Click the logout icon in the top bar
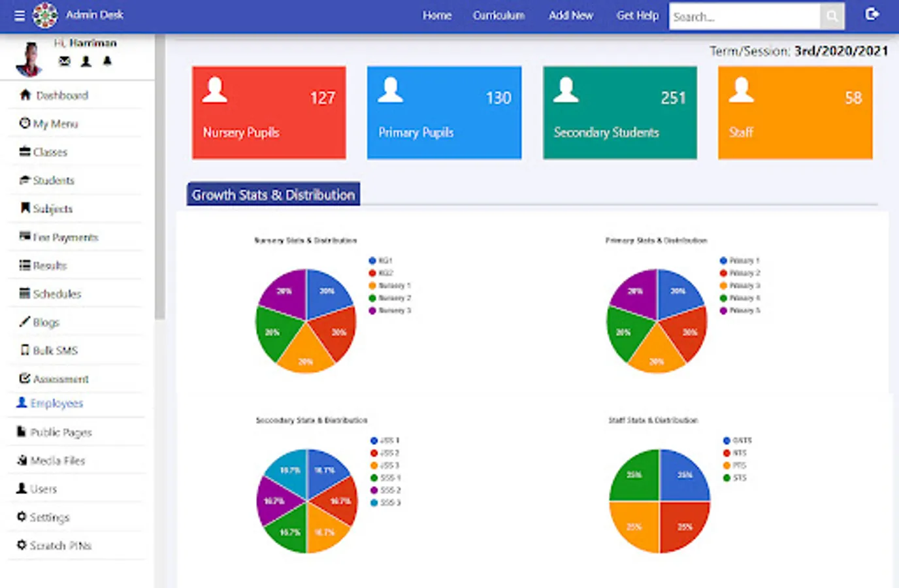This screenshot has height=588, width=899. (x=872, y=14)
